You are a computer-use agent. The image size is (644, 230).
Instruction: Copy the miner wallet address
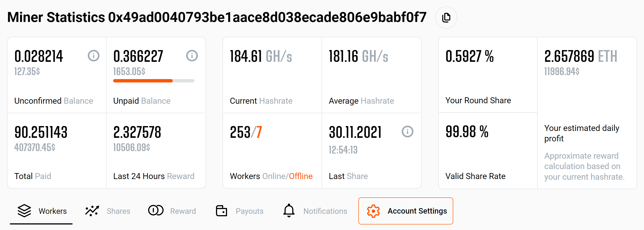(x=446, y=17)
